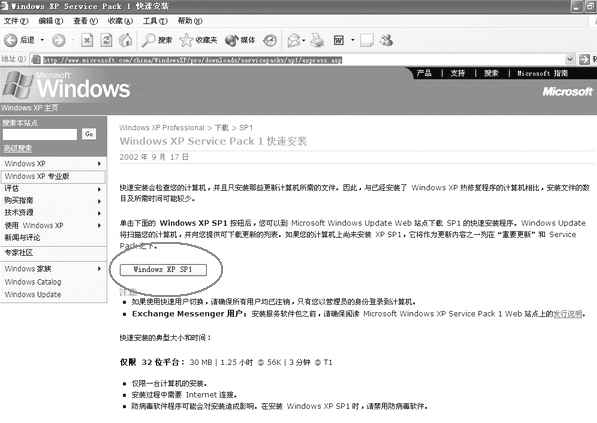Open the 编辑 menu

coord(51,21)
